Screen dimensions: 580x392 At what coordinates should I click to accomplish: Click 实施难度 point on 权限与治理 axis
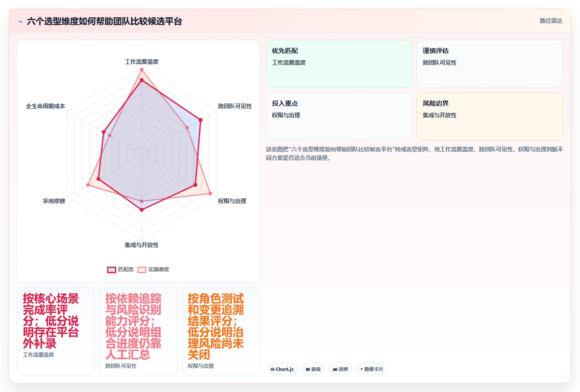[x=210, y=193]
